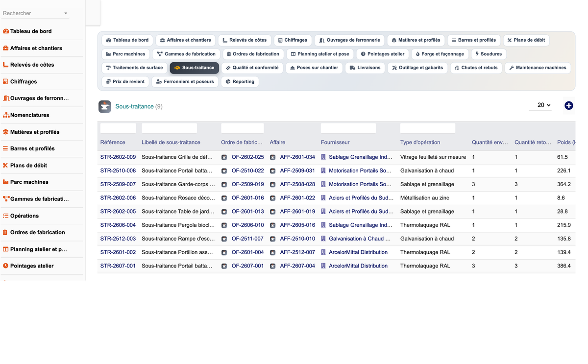Select the active Sous-traitance tab
Image resolution: width=588 pixels, height=364 pixels.
click(195, 68)
